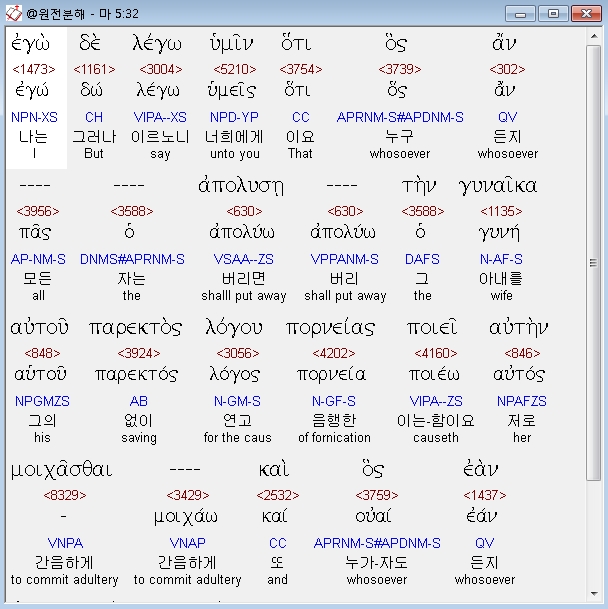The height and width of the screenshot is (609, 608).
Task: Close the 원전분해 window
Action: click(x=587, y=14)
